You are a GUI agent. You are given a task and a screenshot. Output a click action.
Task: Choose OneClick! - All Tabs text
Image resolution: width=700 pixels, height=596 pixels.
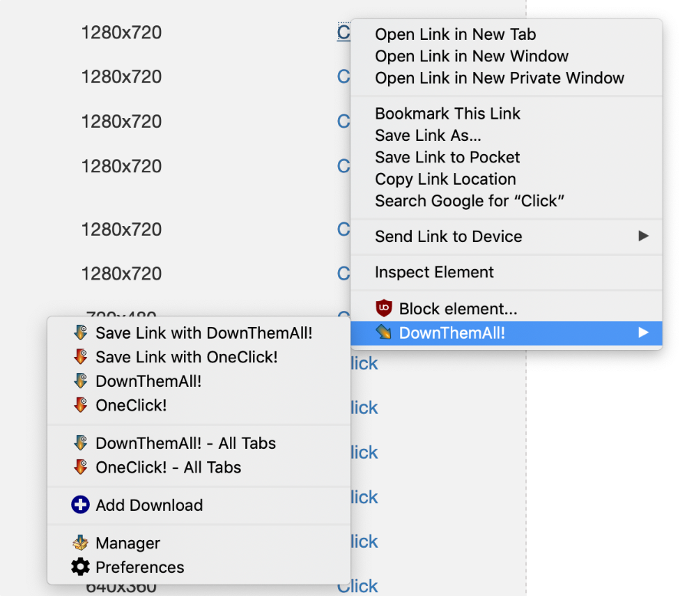coord(169,467)
